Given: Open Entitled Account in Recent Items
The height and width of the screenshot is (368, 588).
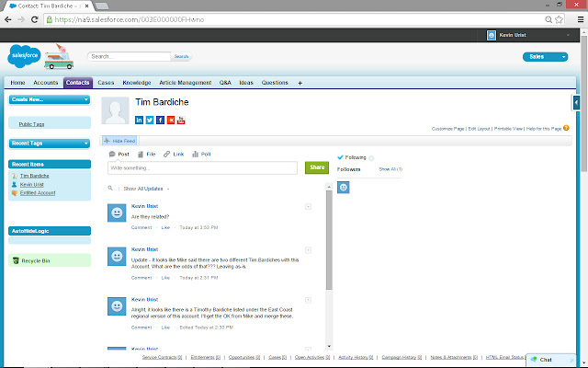Looking at the screenshot, I should tap(38, 192).
